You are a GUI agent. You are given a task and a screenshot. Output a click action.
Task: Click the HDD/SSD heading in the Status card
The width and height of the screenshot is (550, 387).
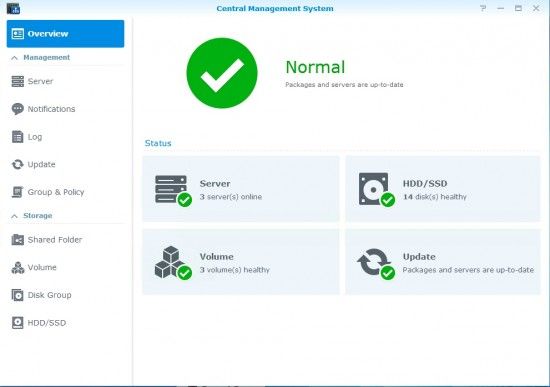point(425,184)
